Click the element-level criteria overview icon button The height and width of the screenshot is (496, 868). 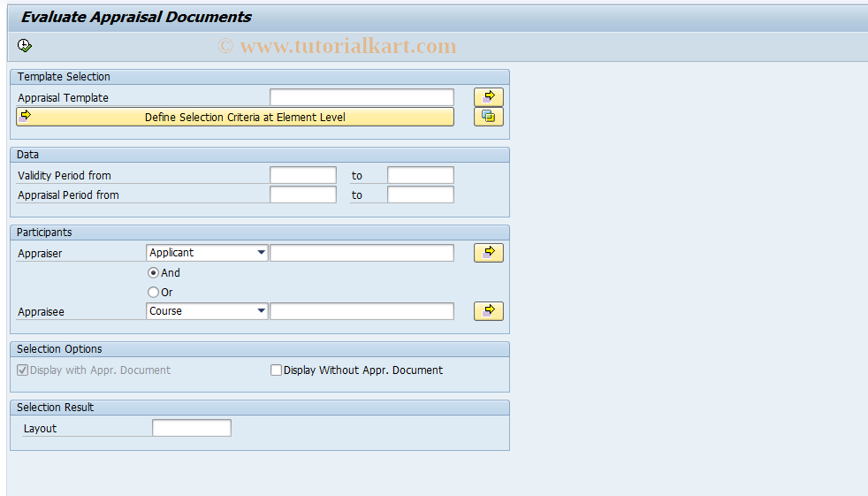(488, 117)
